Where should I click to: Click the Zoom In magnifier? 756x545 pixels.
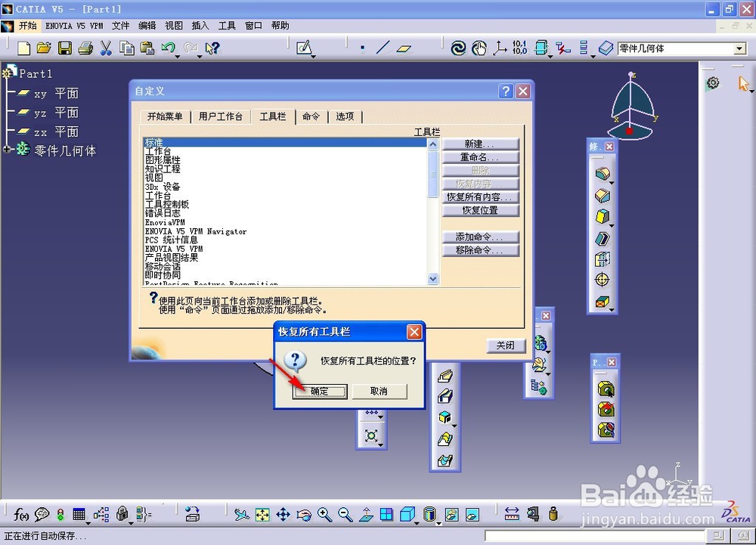[x=324, y=515]
